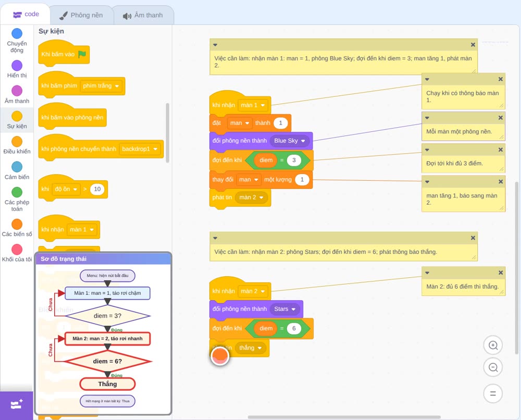Click the workspace horizontal scrollbar
Image resolution: width=521 pixels, height=420 pixels.
344,417
